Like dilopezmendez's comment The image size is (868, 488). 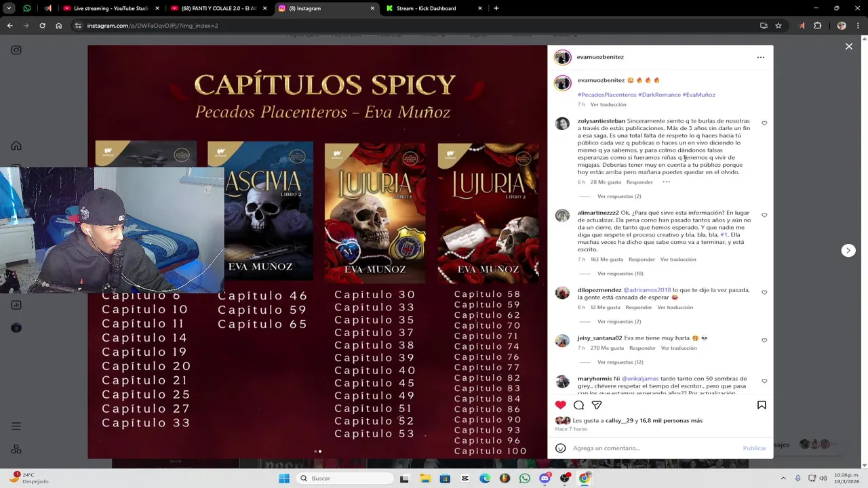pyautogui.click(x=764, y=292)
